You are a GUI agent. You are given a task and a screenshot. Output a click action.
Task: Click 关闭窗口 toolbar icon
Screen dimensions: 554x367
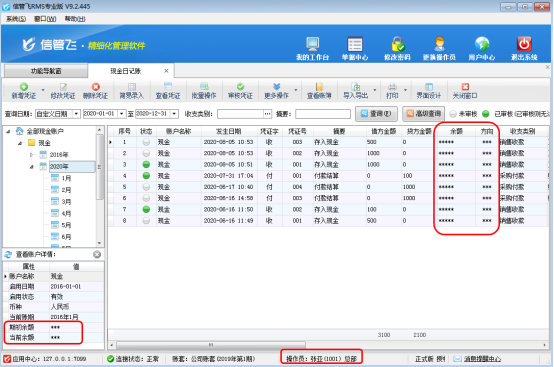coord(465,87)
